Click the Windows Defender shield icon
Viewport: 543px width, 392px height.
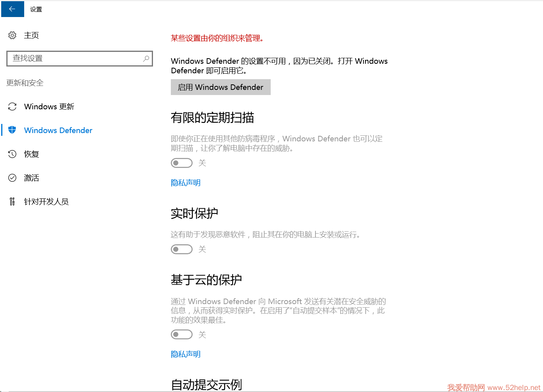[12, 130]
